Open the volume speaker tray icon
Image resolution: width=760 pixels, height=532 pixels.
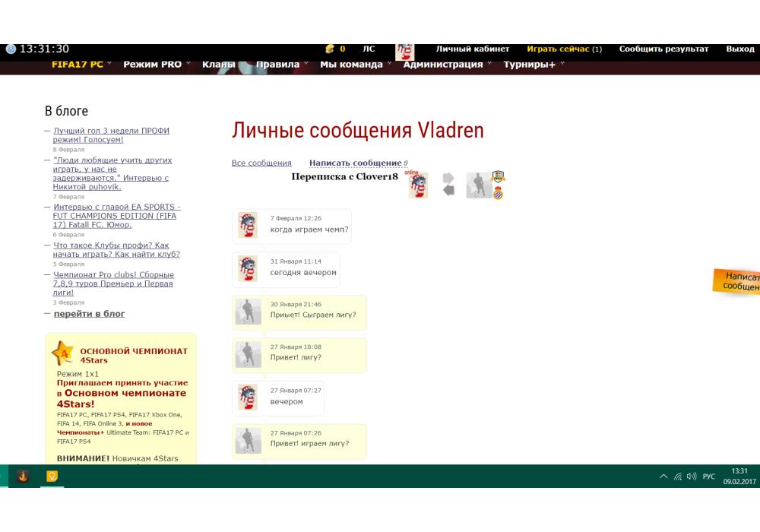(x=692, y=477)
